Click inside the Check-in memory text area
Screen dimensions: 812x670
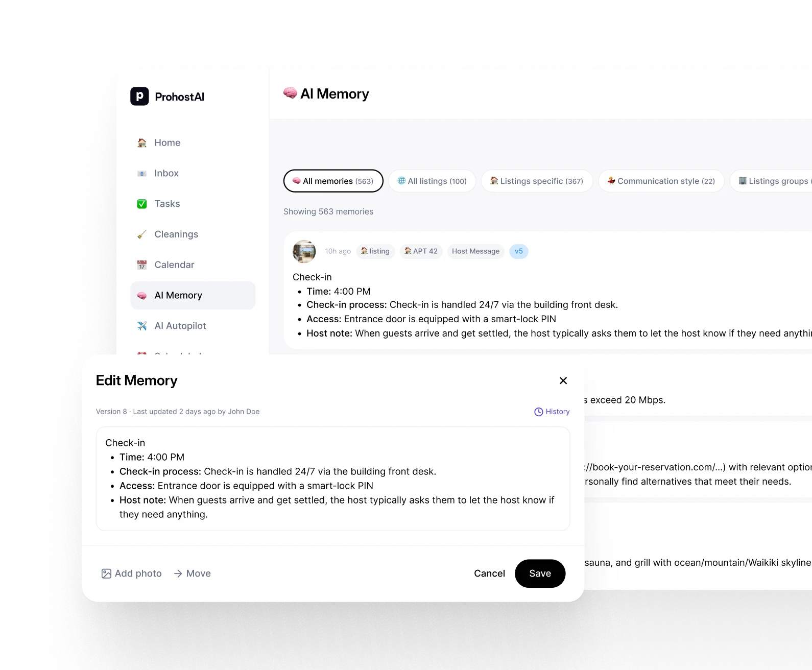333,478
